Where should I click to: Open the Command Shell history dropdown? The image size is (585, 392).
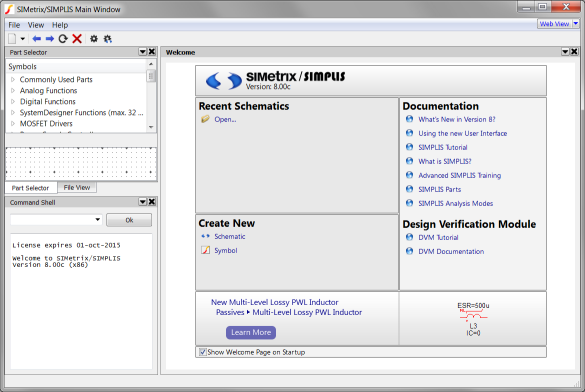tap(98, 220)
